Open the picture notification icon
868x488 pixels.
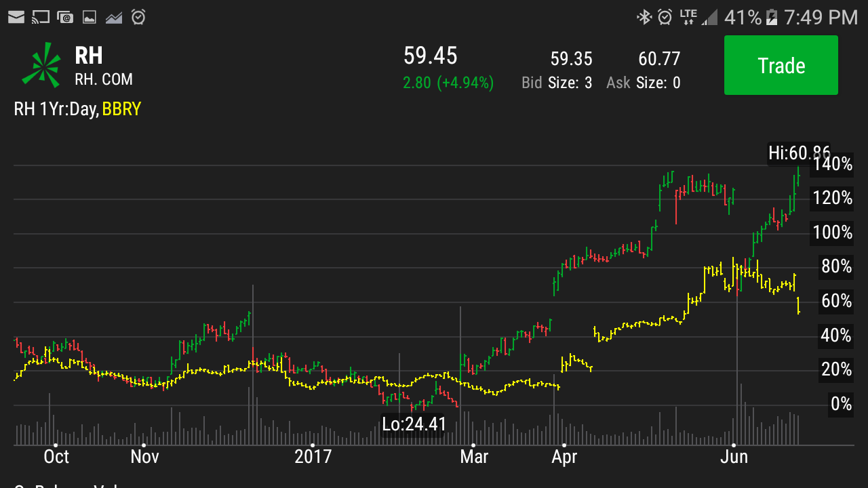89,17
